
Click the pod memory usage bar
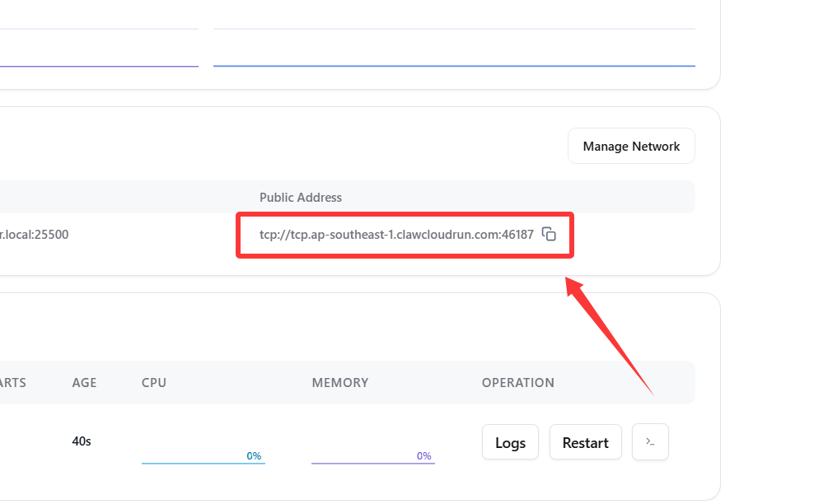coord(372,463)
